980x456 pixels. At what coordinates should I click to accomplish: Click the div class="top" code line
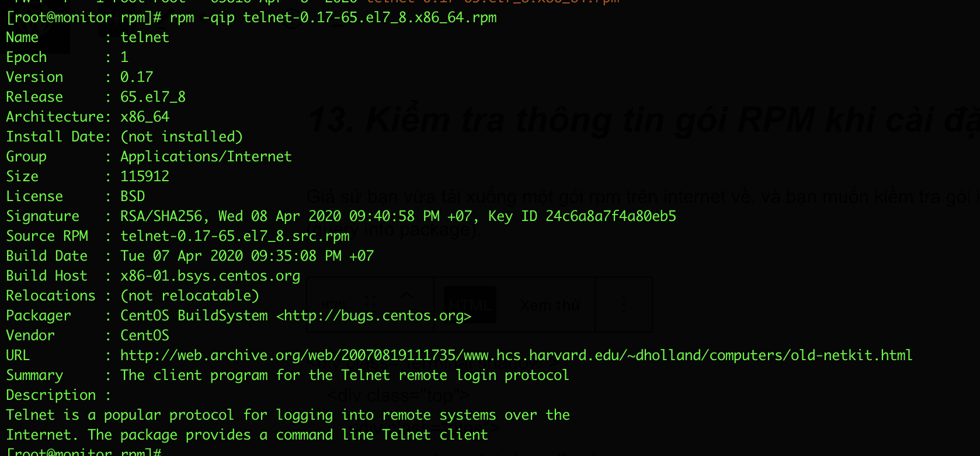point(398,396)
